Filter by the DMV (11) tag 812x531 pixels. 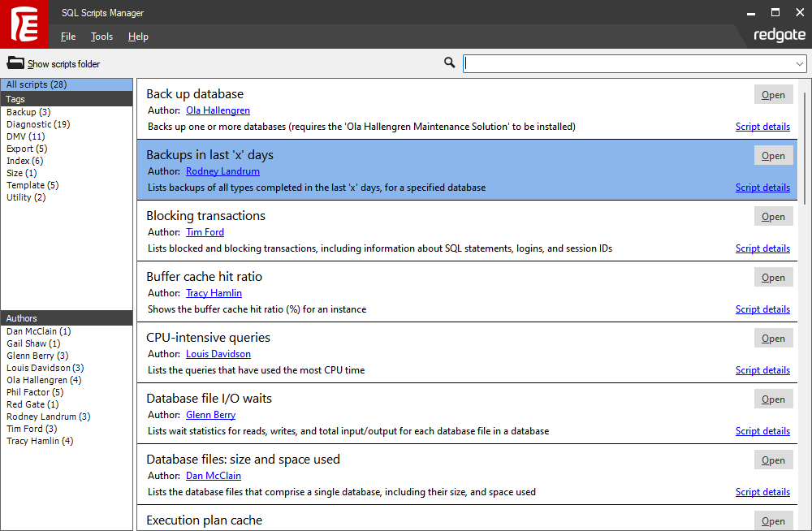tap(26, 136)
